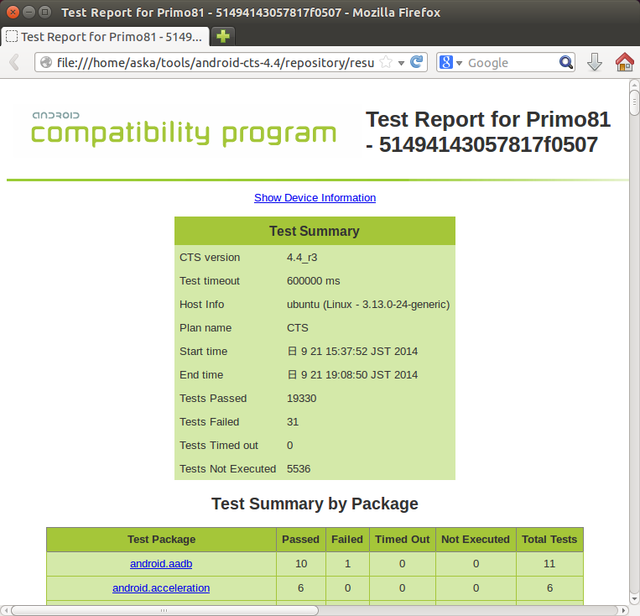Select the Test timeout value 600000 ms
The height and width of the screenshot is (616, 640).
point(313,281)
